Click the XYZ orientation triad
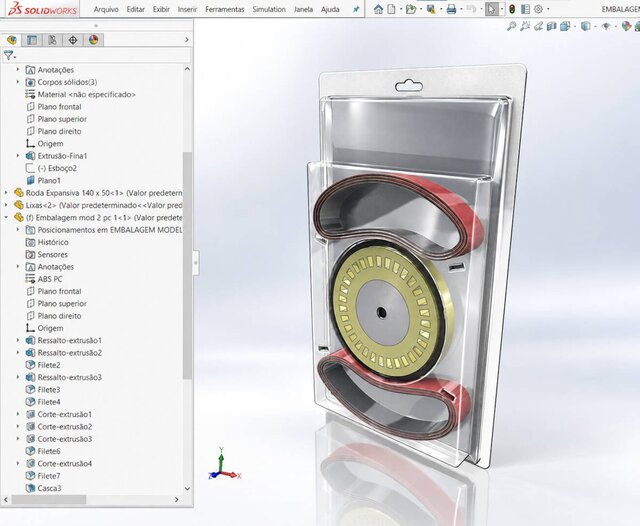640x526 pixels. tap(224, 464)
